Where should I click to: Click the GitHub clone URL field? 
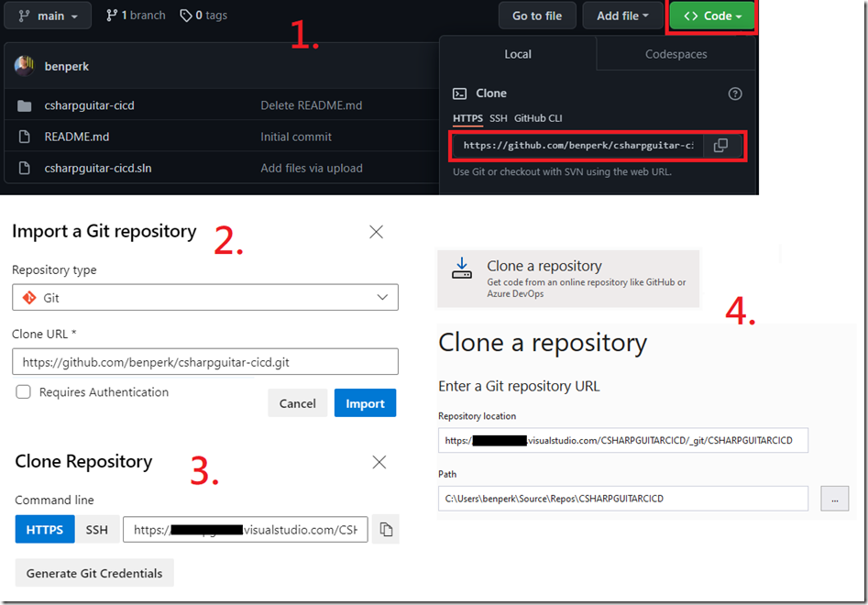pyautogui.click(x=578, y=146)
